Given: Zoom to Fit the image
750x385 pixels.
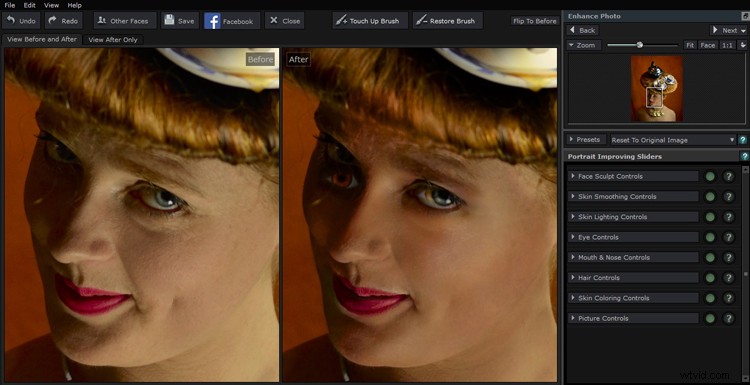Looking at the screenshot, I should 690,45.
